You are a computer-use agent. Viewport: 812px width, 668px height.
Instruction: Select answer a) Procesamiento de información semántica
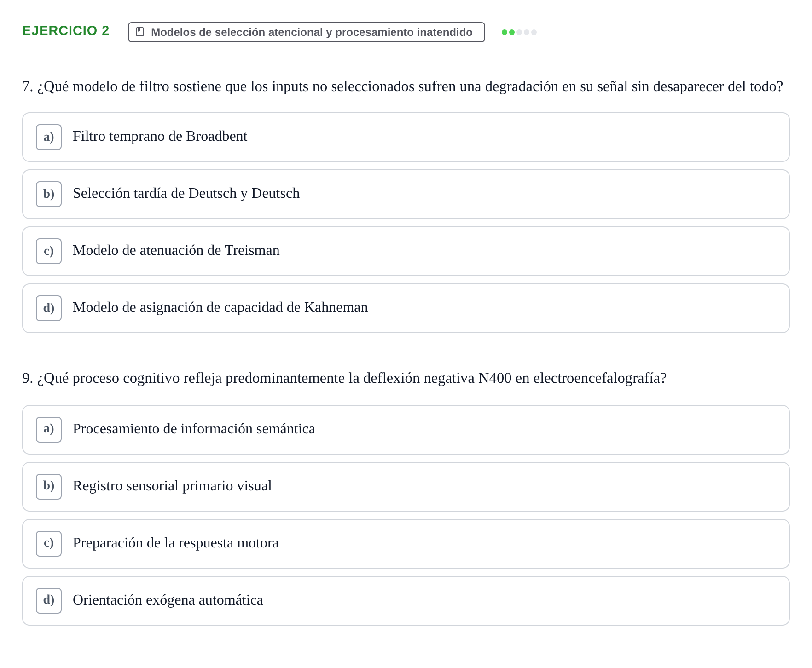(x=406, y=430)
